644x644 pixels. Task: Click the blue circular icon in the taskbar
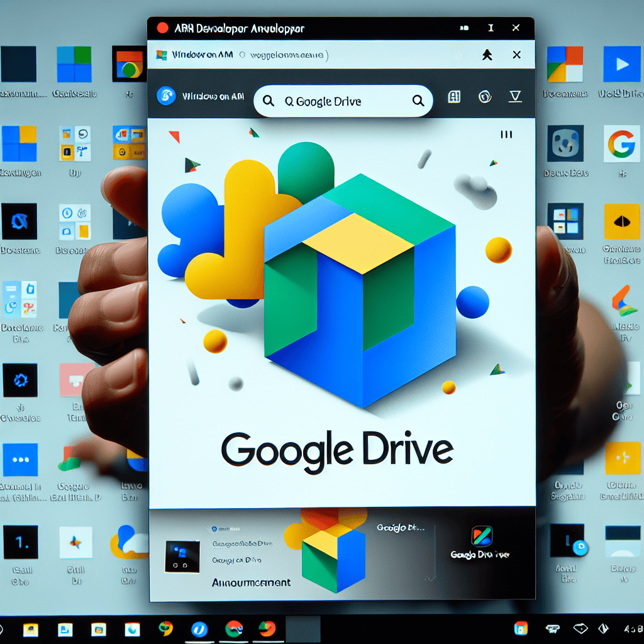click(199, 629)
